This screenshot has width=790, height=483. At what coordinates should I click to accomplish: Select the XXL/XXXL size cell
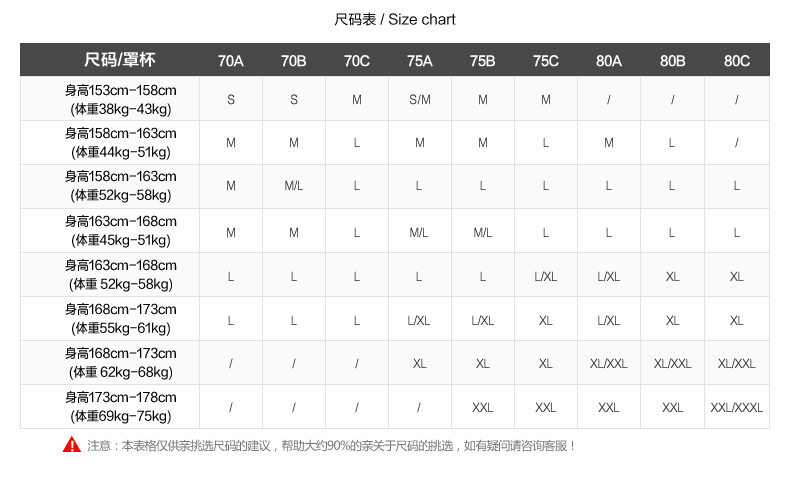pyautogui.click(x=737, y=408)
